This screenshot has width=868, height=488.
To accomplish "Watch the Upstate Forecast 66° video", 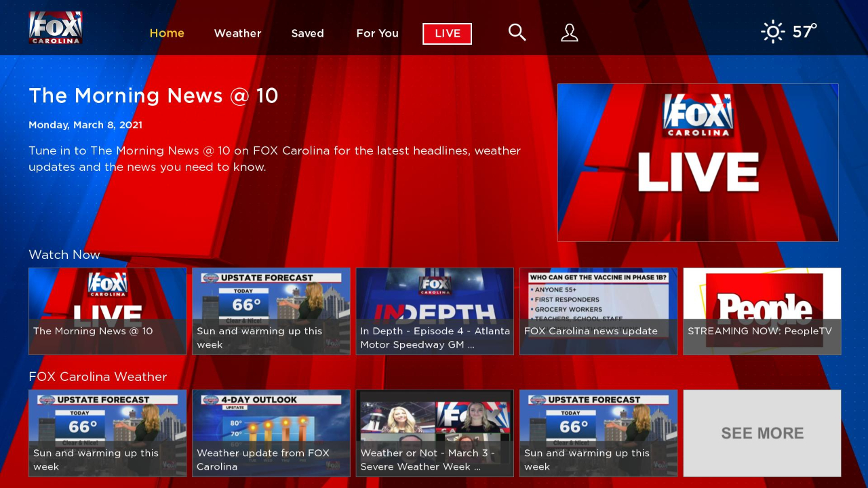I will click(x=271, y=310).
